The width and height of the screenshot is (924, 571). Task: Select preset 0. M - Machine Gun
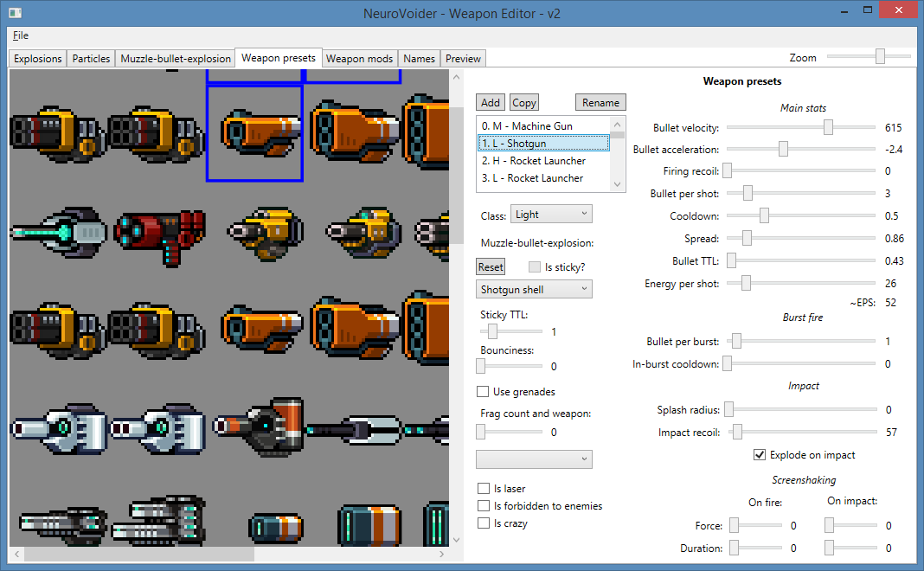[543, 125]
